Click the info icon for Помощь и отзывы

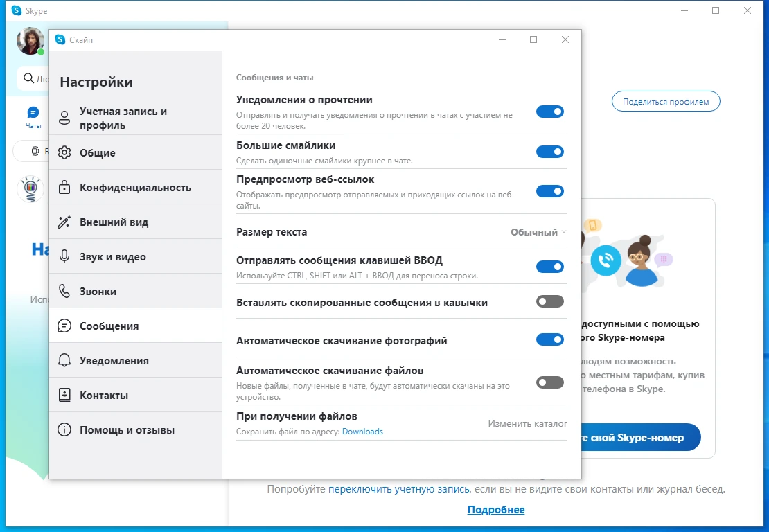pos(64,429)
